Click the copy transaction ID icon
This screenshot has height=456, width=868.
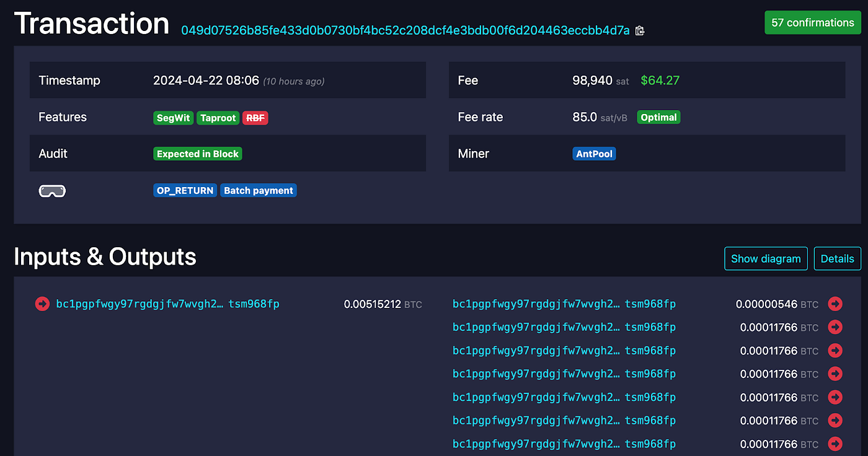tap(640, 30)
